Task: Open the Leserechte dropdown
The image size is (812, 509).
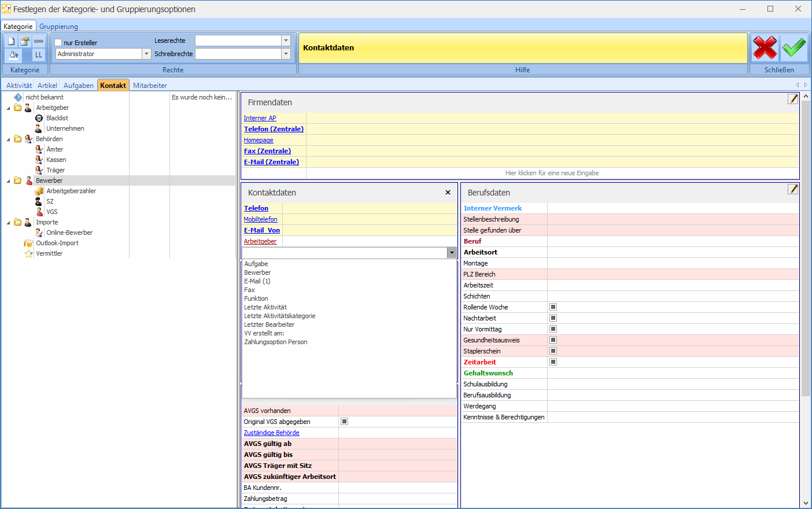Action: coord(286,40)
